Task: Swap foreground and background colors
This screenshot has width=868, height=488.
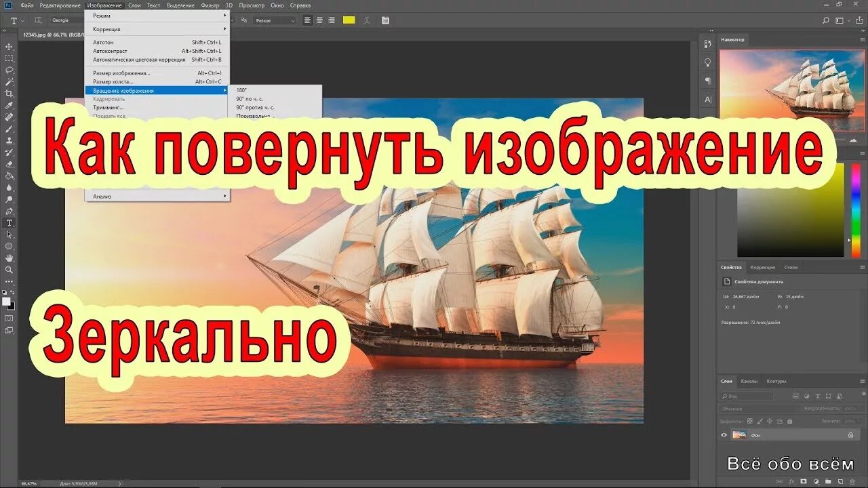Action: click(12, 292)
